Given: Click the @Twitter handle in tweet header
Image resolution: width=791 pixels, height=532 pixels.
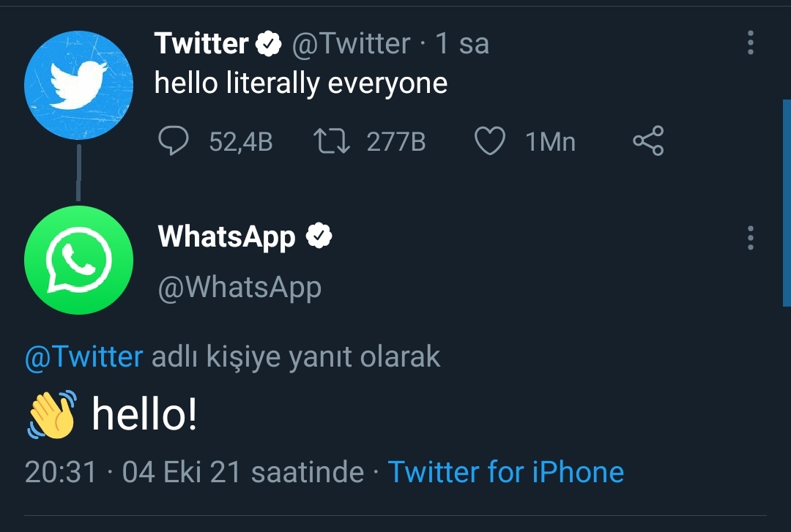Looking at the screenshot, I should click(350, 44).
